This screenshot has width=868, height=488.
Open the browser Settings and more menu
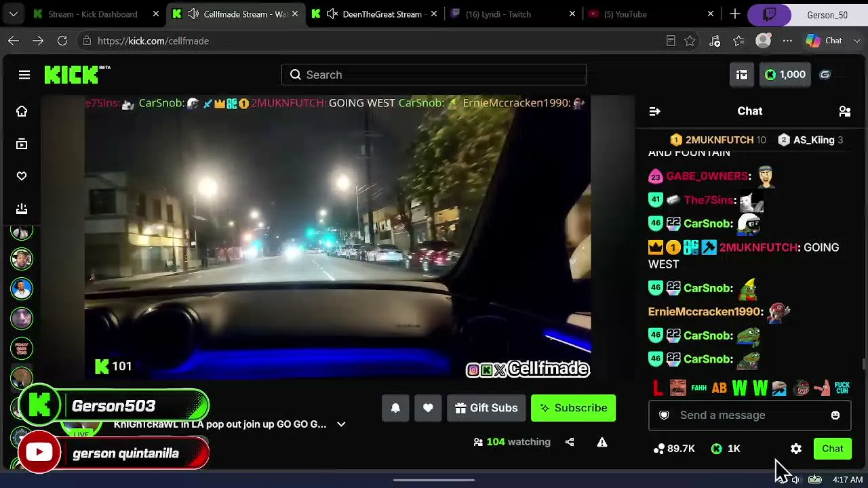(787, 41)
